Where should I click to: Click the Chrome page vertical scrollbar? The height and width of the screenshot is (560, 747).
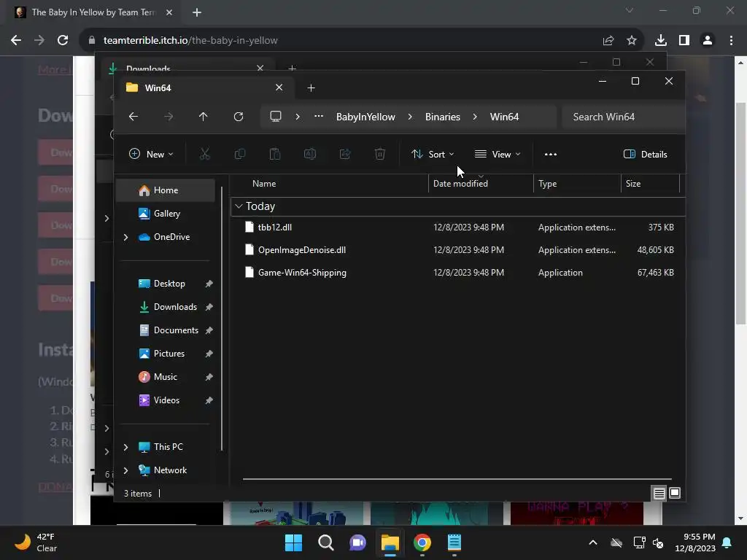click(740, 213)
